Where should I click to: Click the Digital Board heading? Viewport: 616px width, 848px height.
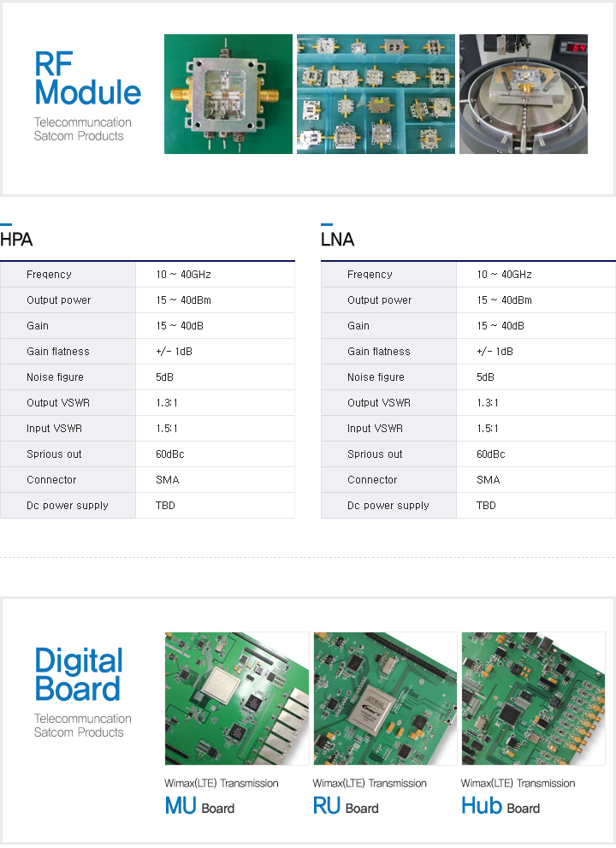79,675
